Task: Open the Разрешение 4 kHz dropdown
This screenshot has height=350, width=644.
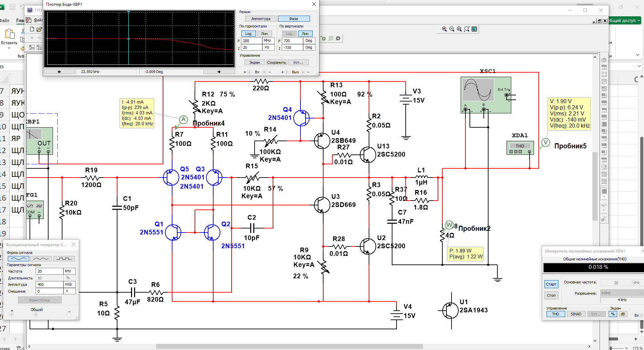Action: (x=622, y=293)
